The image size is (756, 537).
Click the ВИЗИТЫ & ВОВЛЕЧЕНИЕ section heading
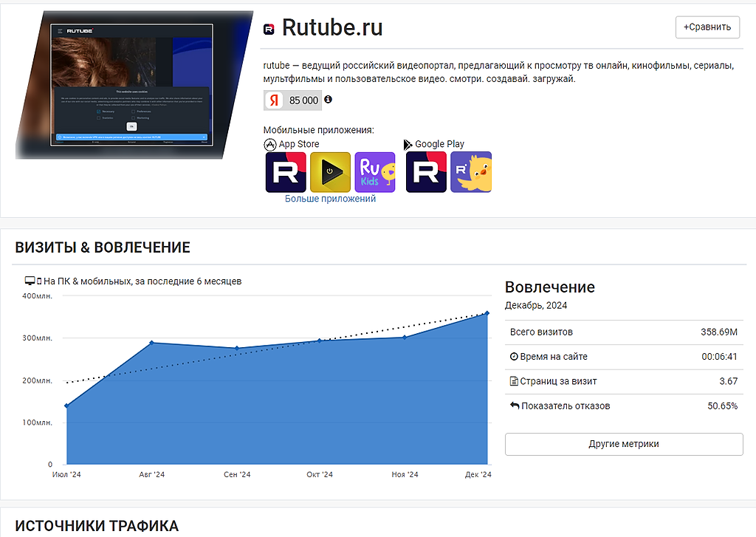pos(103,247)
